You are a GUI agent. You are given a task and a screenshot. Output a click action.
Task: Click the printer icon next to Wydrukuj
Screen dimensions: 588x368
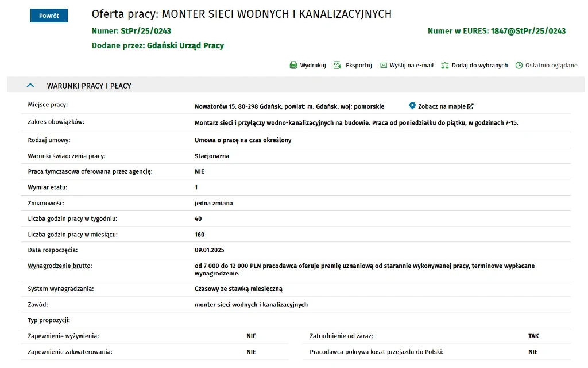tap(293, 66)
